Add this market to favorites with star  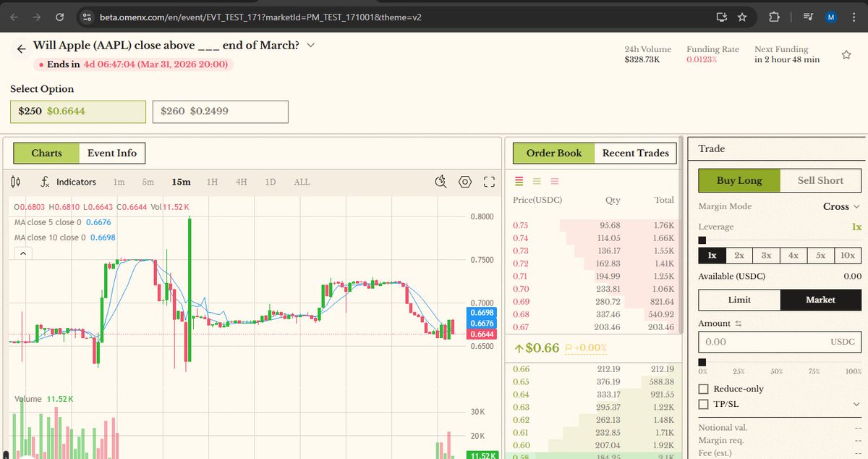point(846,54)
